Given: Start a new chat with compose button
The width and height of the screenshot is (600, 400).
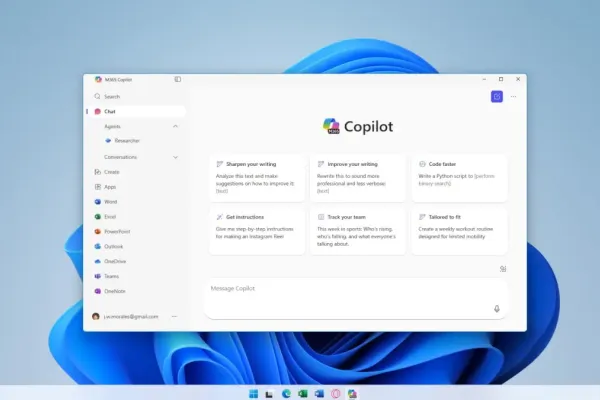Looking at the screenshot, I should 497,96.
